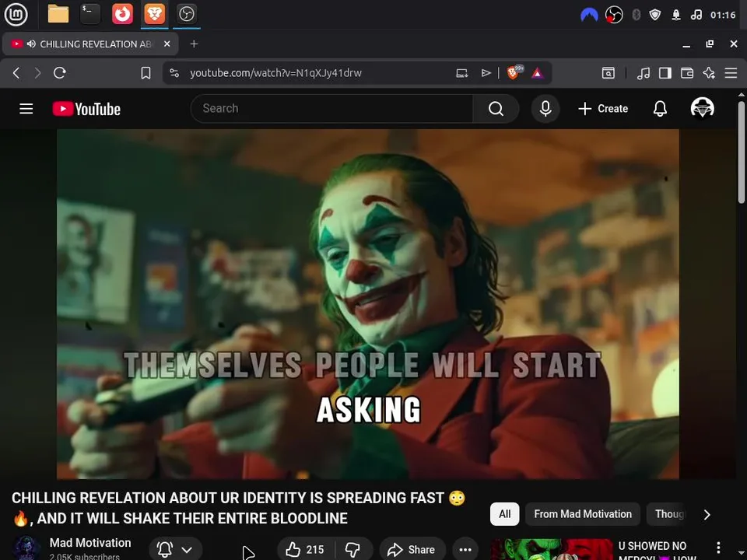Open the account avatar menu
This screenshot has height=560, width=747.
coord(702,108)
